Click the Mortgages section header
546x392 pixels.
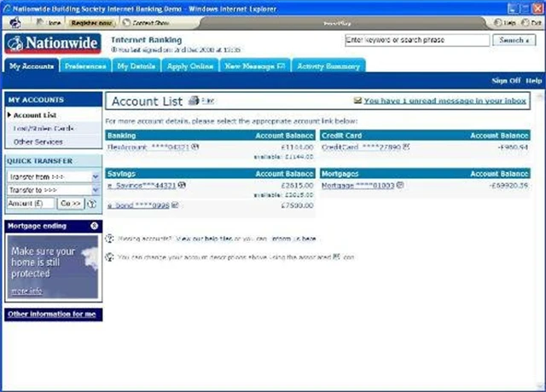pos(425,174)
